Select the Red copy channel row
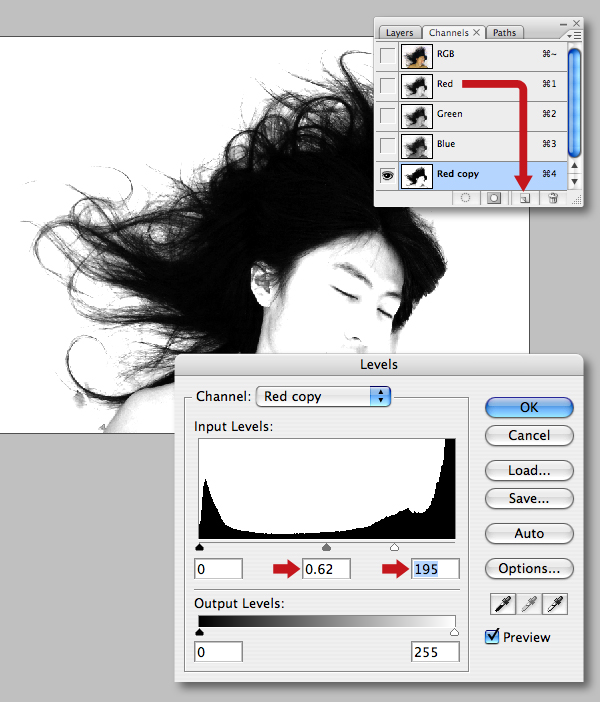 click(471, 176)
